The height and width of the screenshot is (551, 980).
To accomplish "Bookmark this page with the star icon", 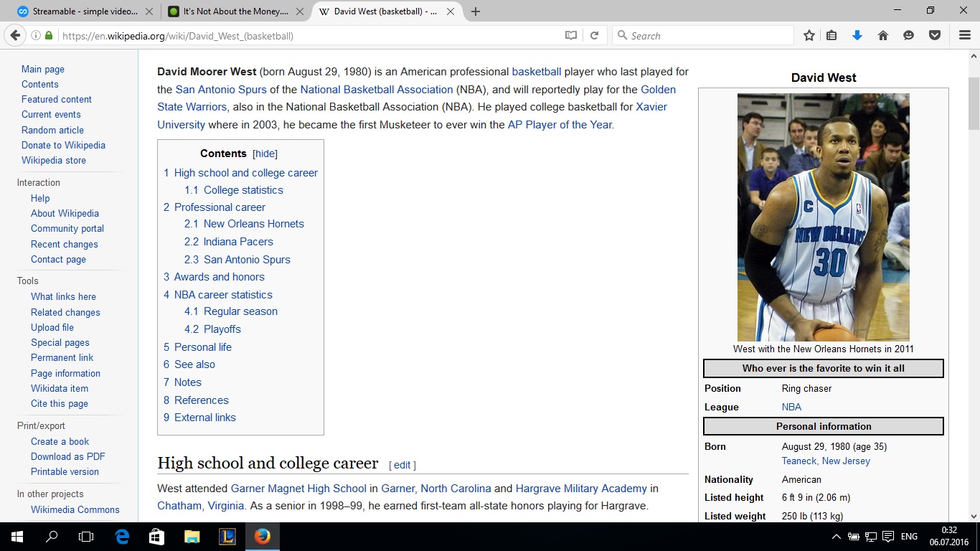I will point(809,35).
